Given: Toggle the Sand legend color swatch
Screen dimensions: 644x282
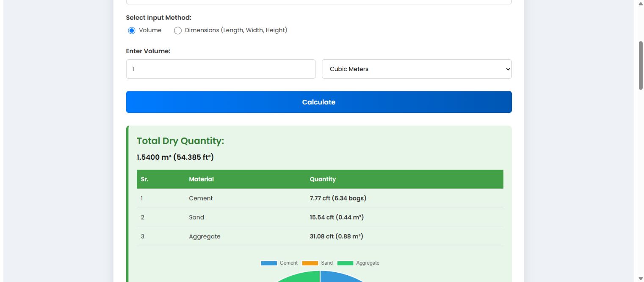Looking at the screenshot, I should pyautogui.click(x=310, y=263).
